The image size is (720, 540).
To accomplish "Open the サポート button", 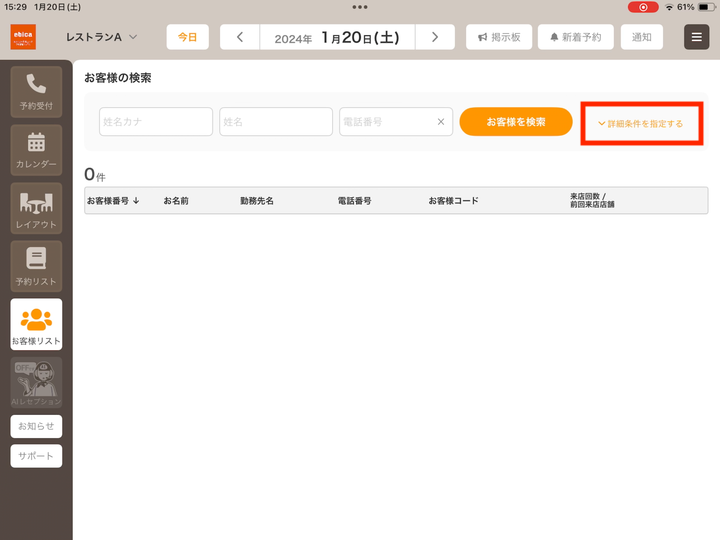I will tap(36, 456).
